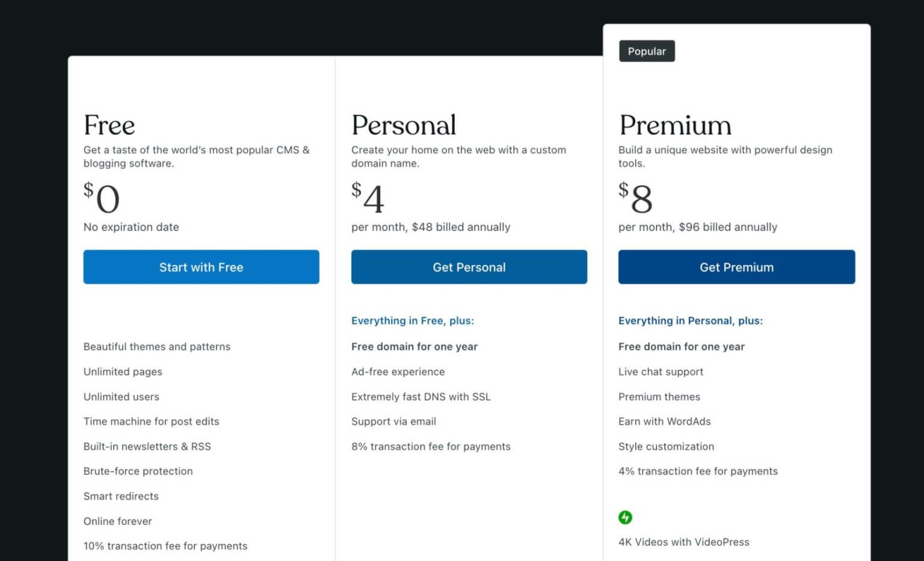
Task: Click Earn with WordAds feature item
Action: [664, 421]
